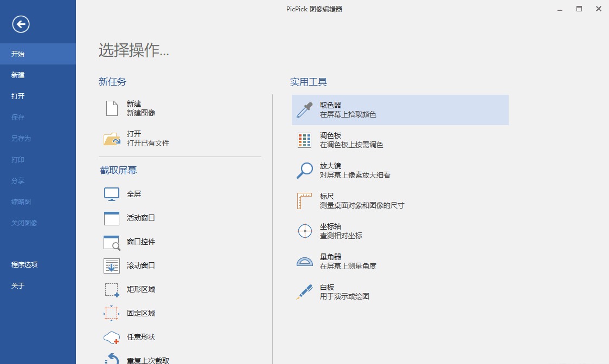609x364 pixels.
Task: Open the Protractor angle tool icon
Action: 304,262
